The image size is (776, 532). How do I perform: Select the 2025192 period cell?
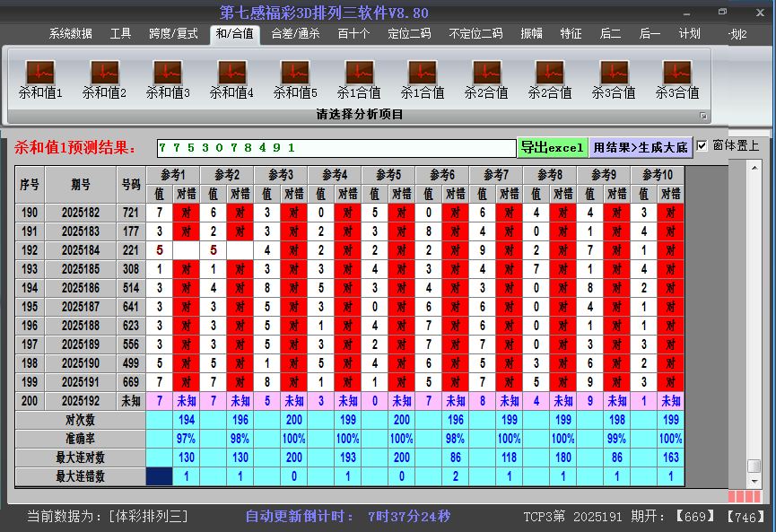pyautogui.click(x=81, y=401)
